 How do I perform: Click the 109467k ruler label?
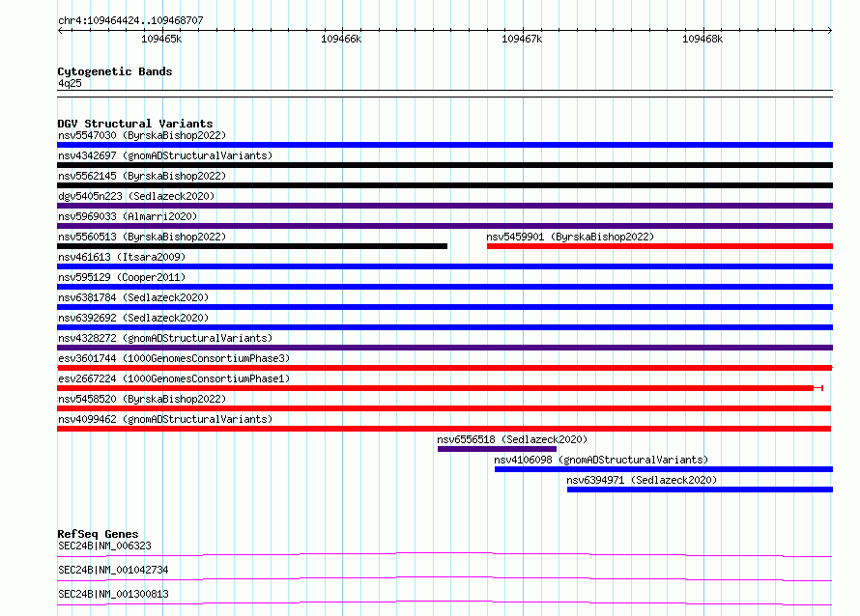[522, 39]
